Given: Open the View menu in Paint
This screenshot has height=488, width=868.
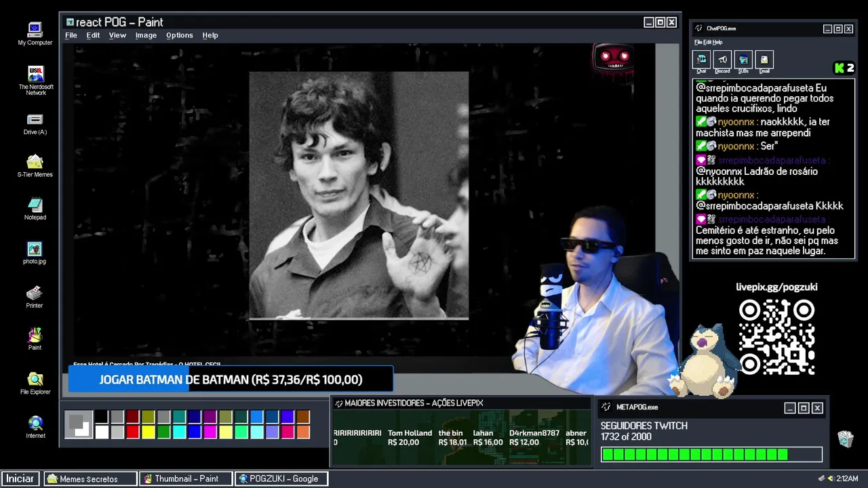Looking at the screenshot, I should (x=117, y=35).
